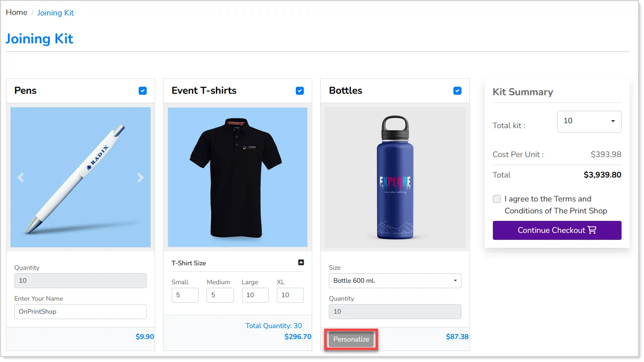Click the Bottles Quantity field
The image size is (644, 362).
click(x=395, y=312)
